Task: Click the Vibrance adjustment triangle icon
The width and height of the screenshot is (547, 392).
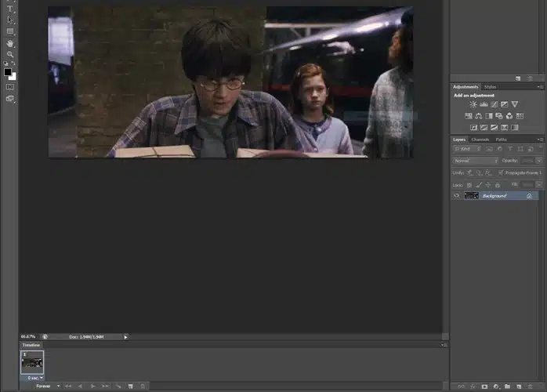Action: click(x=515, y=104)
